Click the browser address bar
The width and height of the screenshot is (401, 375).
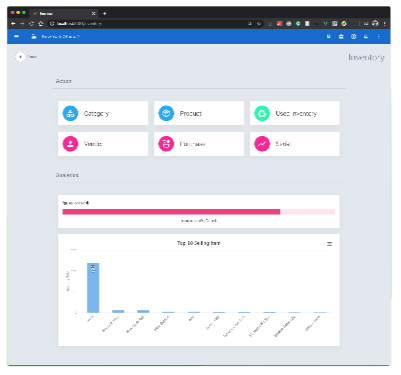point(150,23)
